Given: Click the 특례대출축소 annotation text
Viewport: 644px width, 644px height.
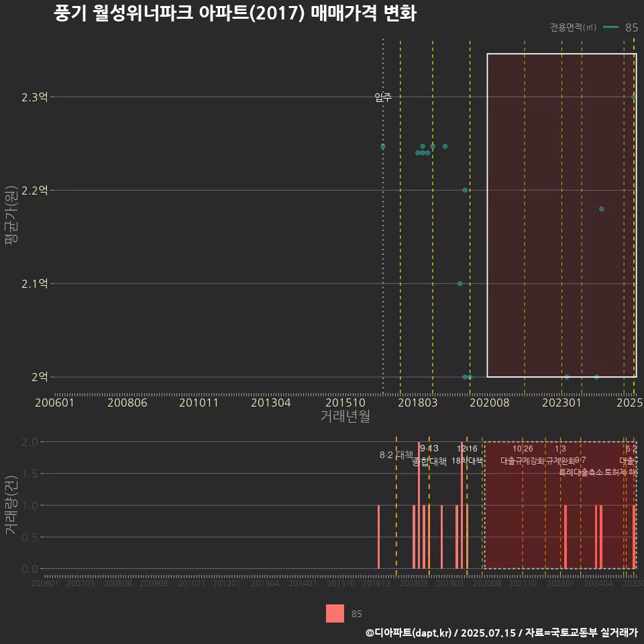Looking at the screenshot, I should point(581,472).
